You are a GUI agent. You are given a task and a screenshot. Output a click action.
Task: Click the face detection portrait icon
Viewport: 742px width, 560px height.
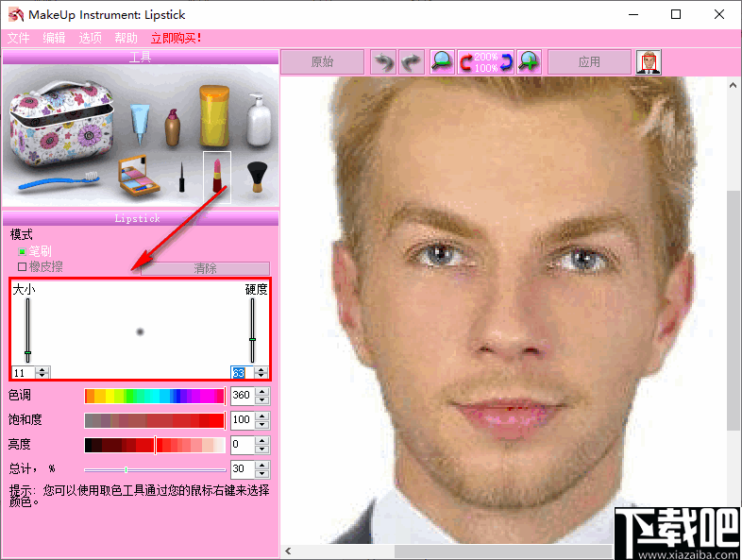(649, 62)
